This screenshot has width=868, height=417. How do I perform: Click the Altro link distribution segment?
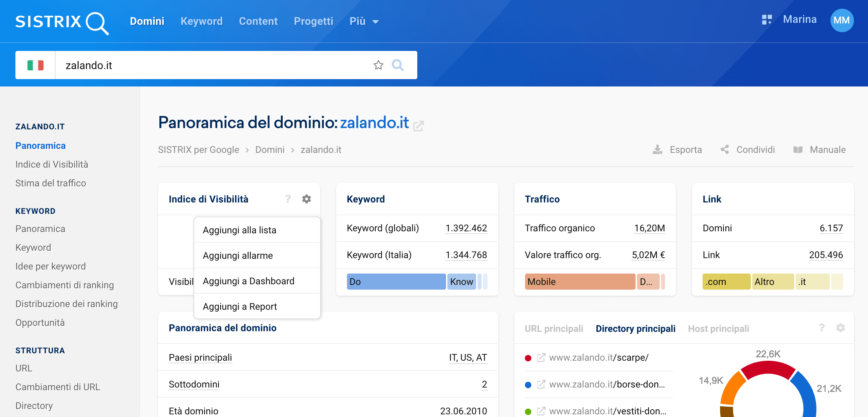pyautogui.click(x=773, y=282)
